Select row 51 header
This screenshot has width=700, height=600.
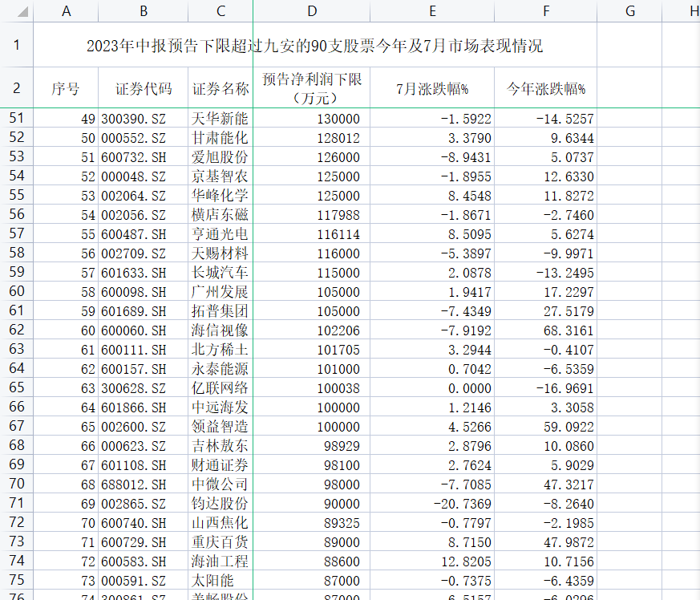pos(17,118)
